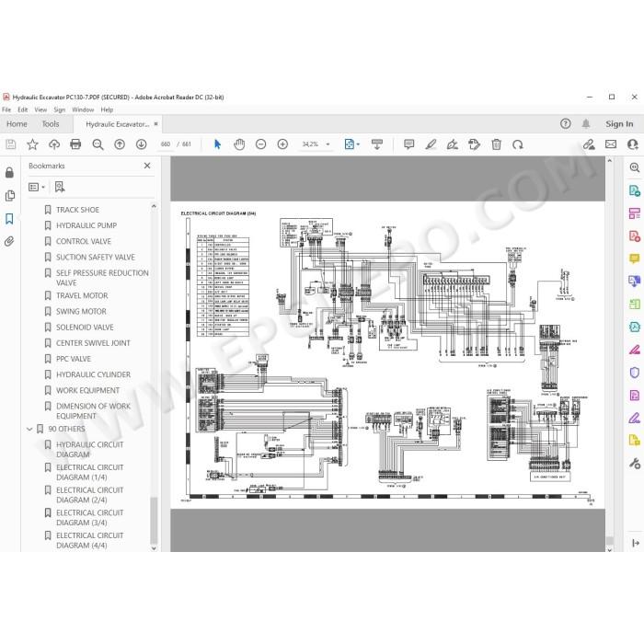Open the zoom level dropdown
Viewport: 644px width, 644px height.
click(x=328, y=144)
